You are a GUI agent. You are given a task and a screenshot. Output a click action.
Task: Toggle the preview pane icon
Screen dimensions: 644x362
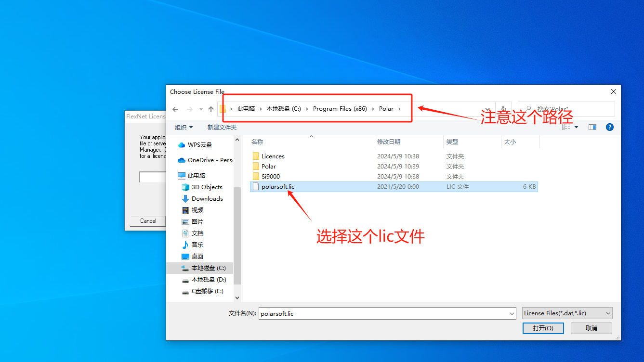click(x=592, y=127)
